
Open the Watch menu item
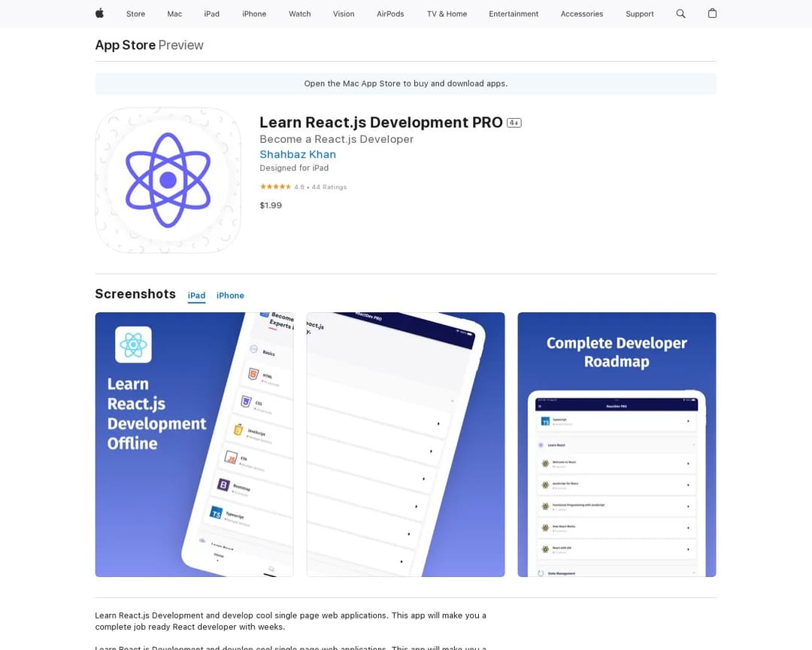point(300,14)
